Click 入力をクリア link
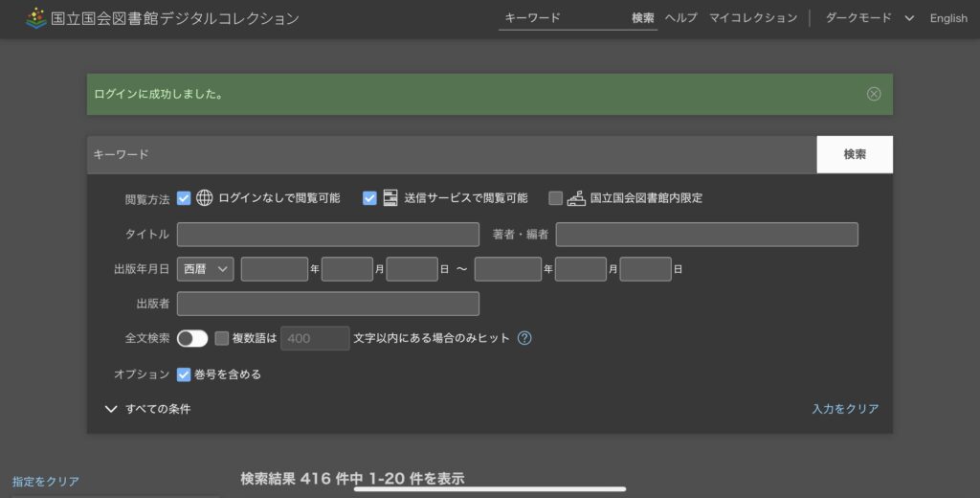 pos(845,409)
